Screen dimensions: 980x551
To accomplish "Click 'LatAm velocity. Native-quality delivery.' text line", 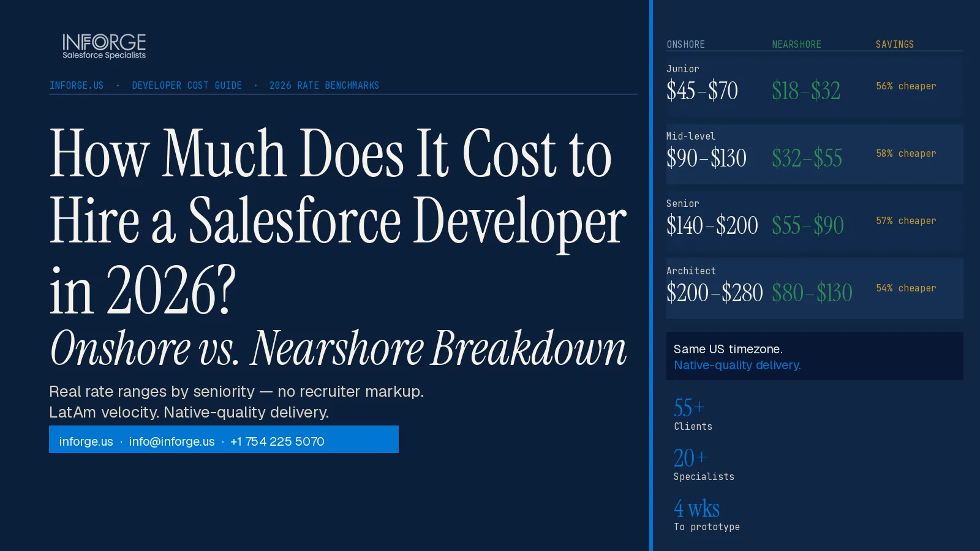I will click(x=189, y=412).
